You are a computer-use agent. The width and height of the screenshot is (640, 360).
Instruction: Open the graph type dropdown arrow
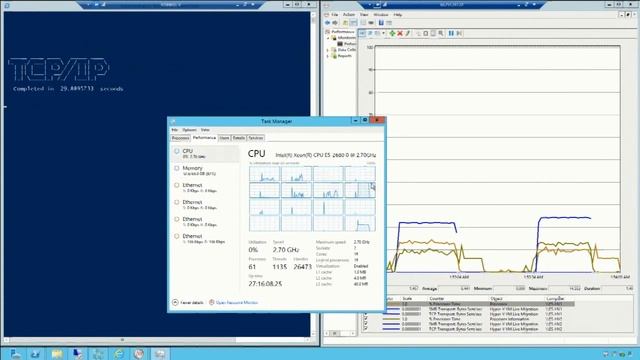pyautogui.click(x=383, y=33)
